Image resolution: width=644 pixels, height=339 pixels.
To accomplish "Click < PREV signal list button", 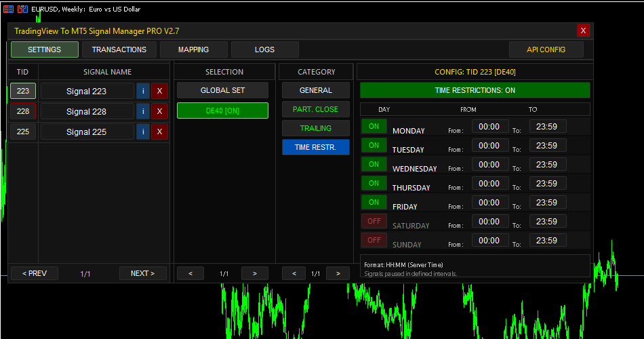I will 35,273.
